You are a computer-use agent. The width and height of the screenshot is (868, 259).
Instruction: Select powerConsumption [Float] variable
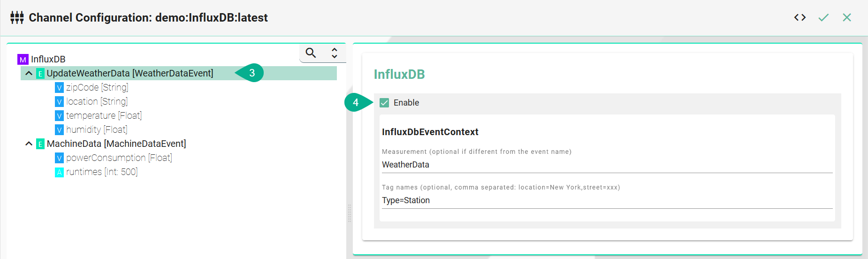pyautogui.click(x=119, y=158)
